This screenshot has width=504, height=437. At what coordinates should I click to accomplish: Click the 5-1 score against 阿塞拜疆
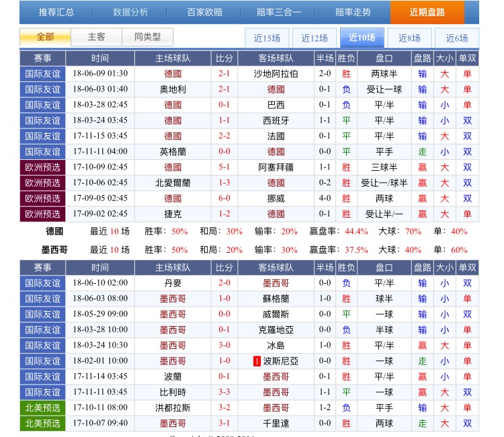coord(224,167)
